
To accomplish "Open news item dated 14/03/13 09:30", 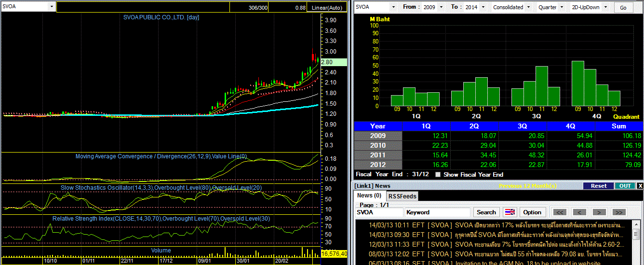I will tap(496, 235).
